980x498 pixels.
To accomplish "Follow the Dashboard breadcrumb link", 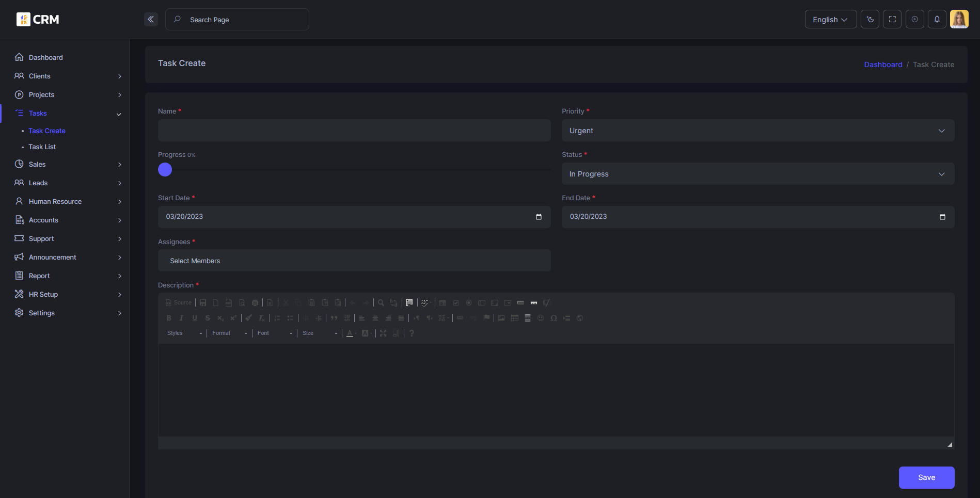I will 883,65.
